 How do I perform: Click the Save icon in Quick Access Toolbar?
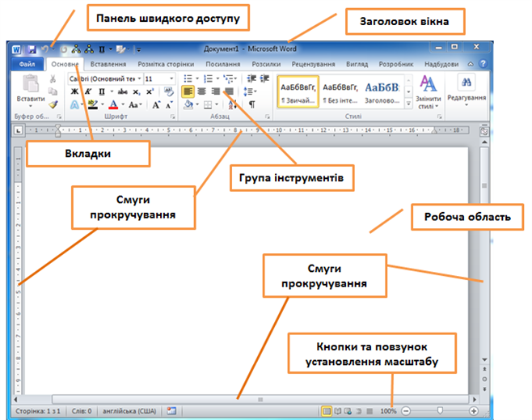(32, 49)
